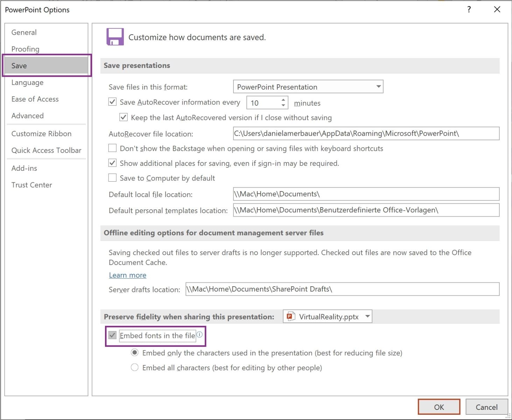Select Embed all characters radio button

click(x=135, y=367)
